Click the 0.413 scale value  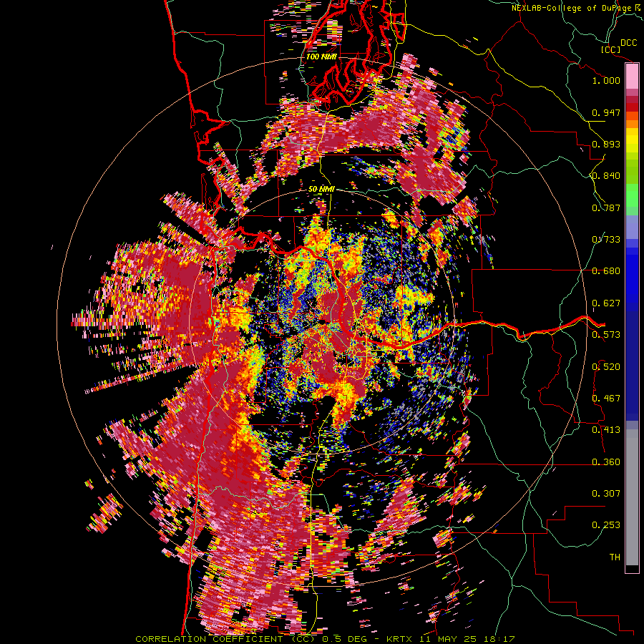click(606, 430)
